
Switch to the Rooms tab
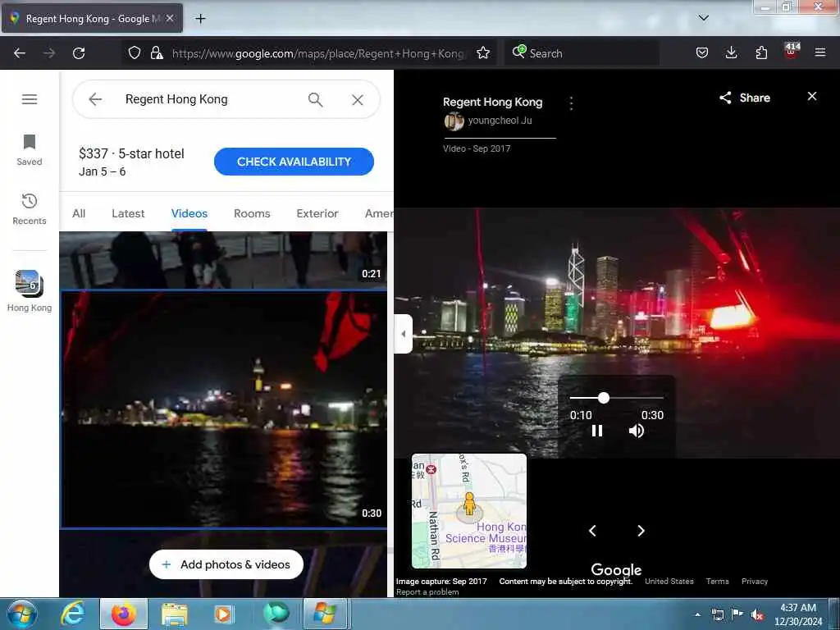click(x=252, y=213)
